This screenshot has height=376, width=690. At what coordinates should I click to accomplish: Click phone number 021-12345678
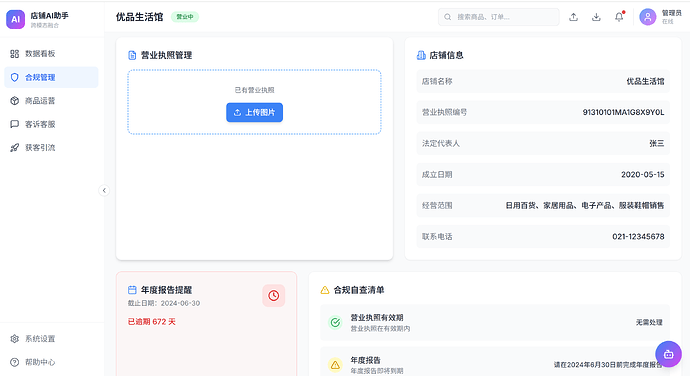click(638, 236)
